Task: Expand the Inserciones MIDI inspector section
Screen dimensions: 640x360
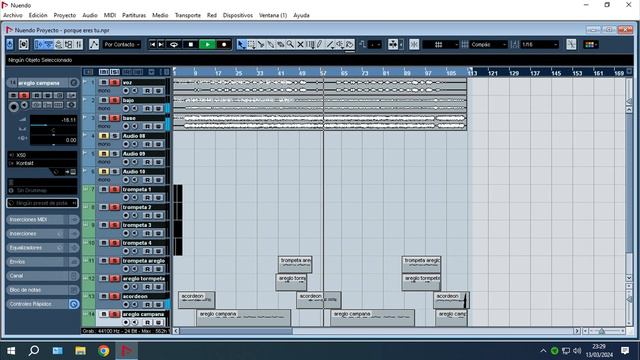Action: (x=42, y=220)
